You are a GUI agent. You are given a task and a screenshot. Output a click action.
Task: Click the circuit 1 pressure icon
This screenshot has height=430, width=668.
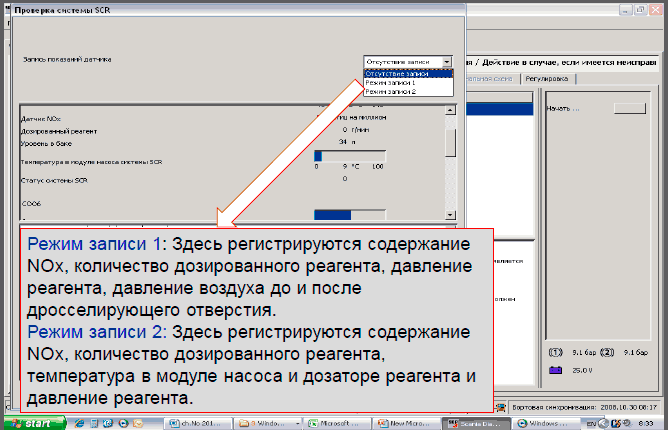tap(556, 352)
